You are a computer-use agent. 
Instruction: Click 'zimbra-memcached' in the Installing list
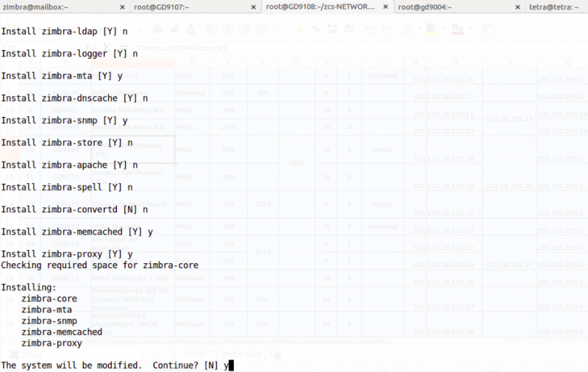tap(62, 332)
